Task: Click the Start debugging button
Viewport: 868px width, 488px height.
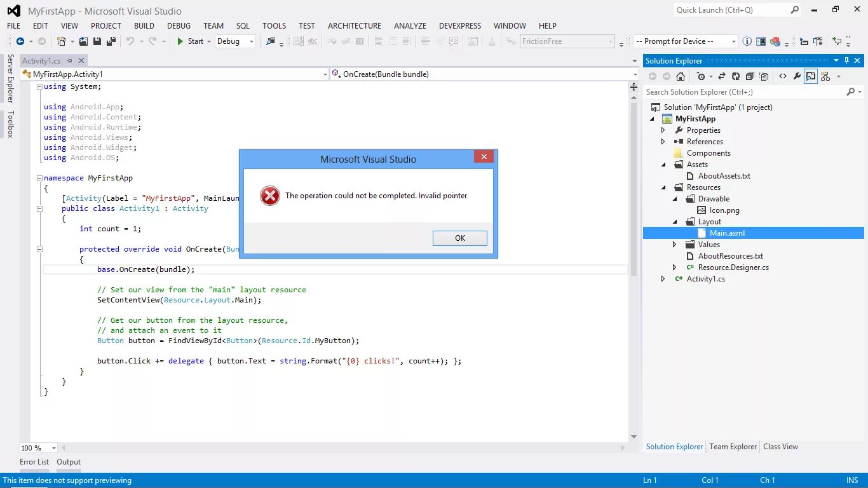Action: 191,41
